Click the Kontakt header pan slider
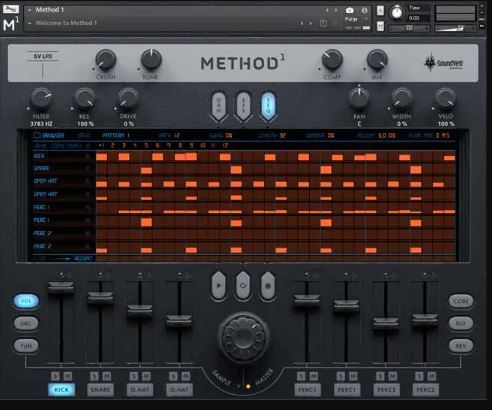 pos(409,29)
